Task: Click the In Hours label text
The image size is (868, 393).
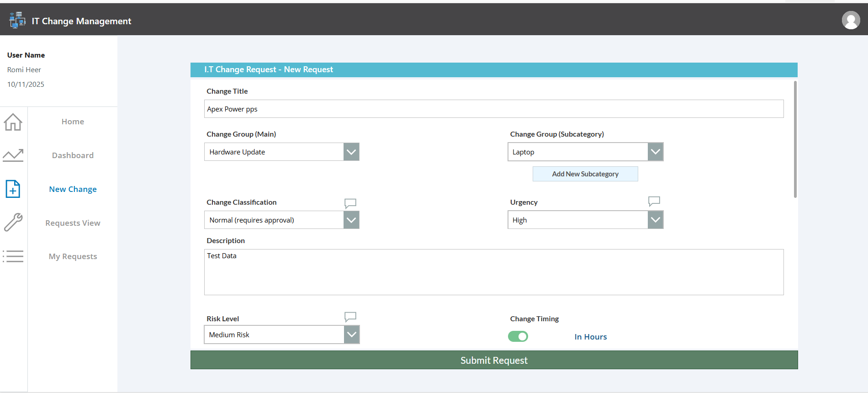Action: [x=591, y=337]
